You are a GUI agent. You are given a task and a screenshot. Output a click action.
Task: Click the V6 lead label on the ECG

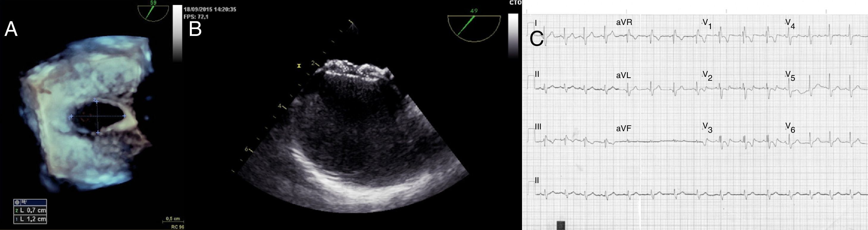click(x=790, y=128)
